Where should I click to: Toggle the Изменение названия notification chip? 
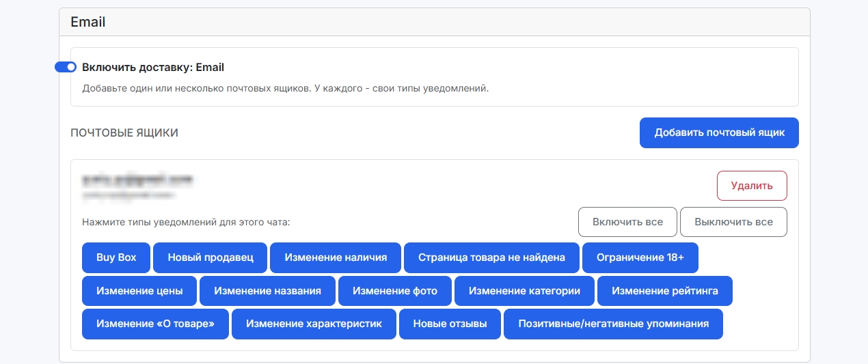point(267,291)
